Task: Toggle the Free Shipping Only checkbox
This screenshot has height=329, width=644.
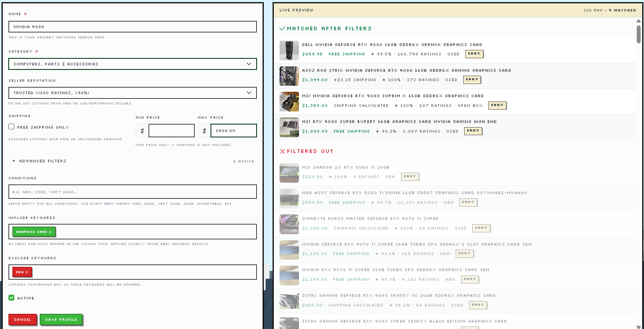Action: [12, 127]
